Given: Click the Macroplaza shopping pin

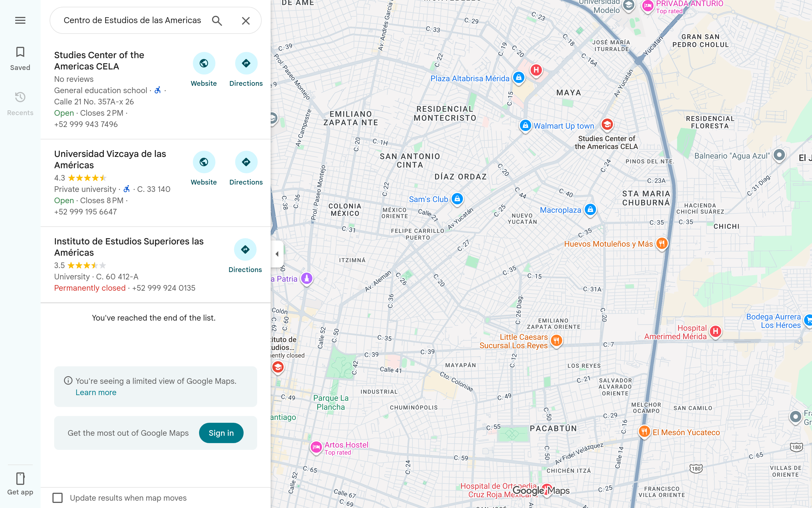Looking at the screenshot, I should click(590, 210).
